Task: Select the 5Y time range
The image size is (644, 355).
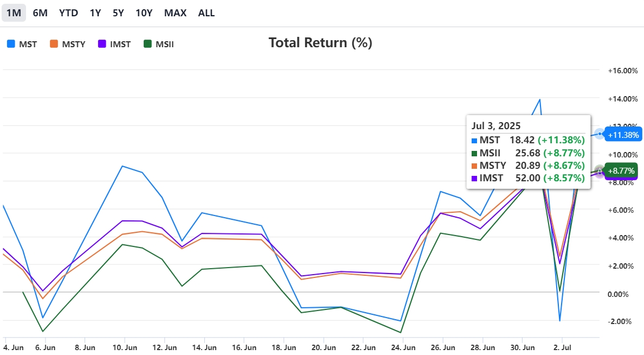Action: (118, 12)
